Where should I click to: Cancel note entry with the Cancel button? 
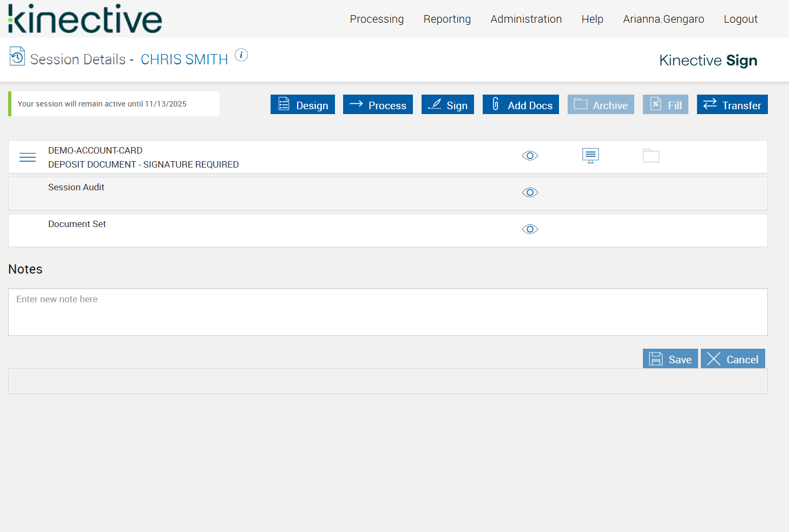click(733, 358)
